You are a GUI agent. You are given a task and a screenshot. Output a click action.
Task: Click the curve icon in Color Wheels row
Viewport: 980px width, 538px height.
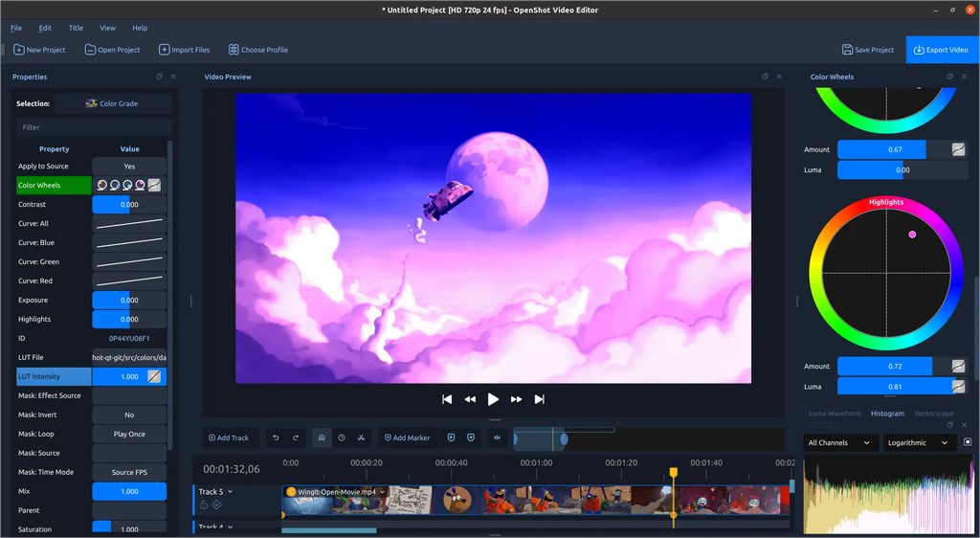tap(154, 186)
